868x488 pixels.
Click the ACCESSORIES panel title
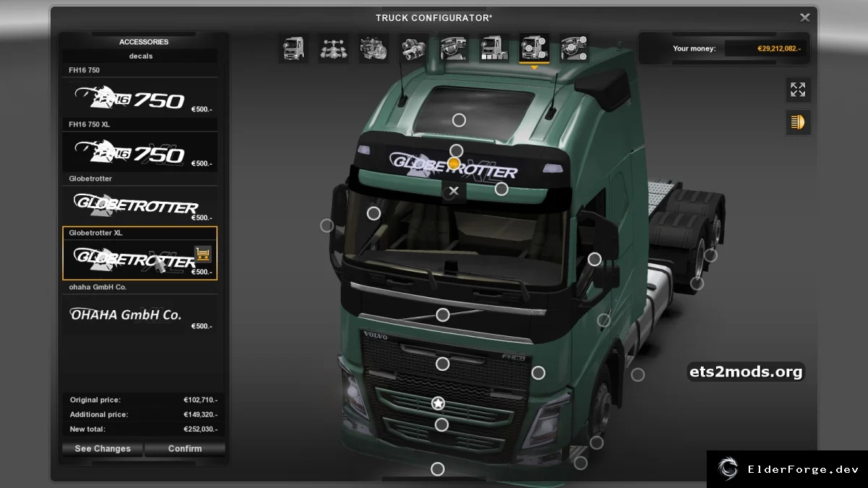pyautogui.click(x=144, y=42)
